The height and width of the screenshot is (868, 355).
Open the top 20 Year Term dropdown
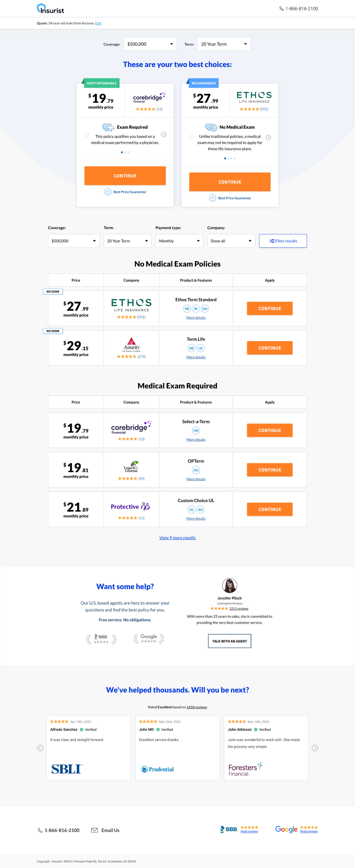tap(224, 44)
